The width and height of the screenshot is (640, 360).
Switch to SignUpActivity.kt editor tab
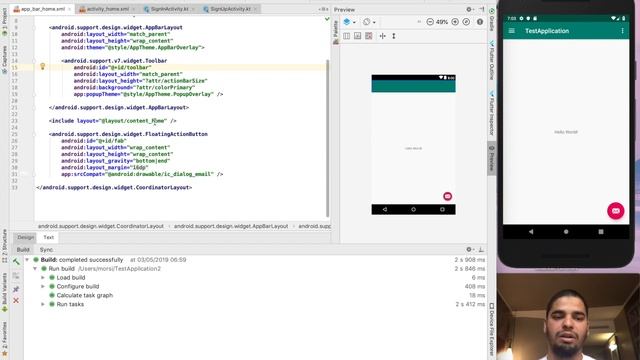pyautogui.click(x=230, y=9)
